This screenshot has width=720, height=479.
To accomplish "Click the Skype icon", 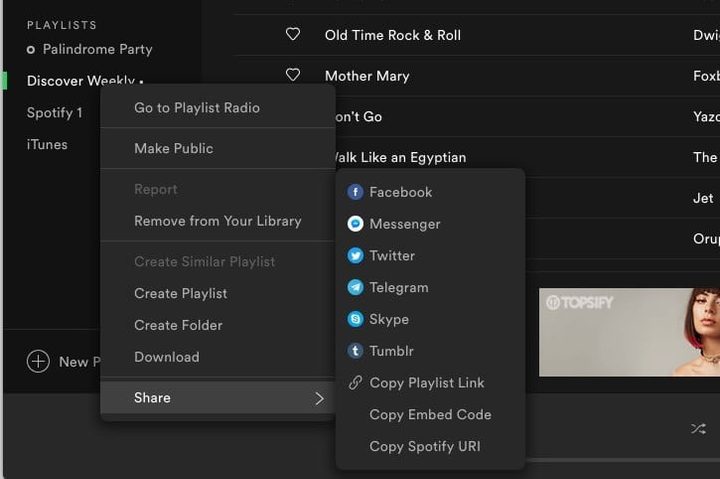I will point(355,320).
